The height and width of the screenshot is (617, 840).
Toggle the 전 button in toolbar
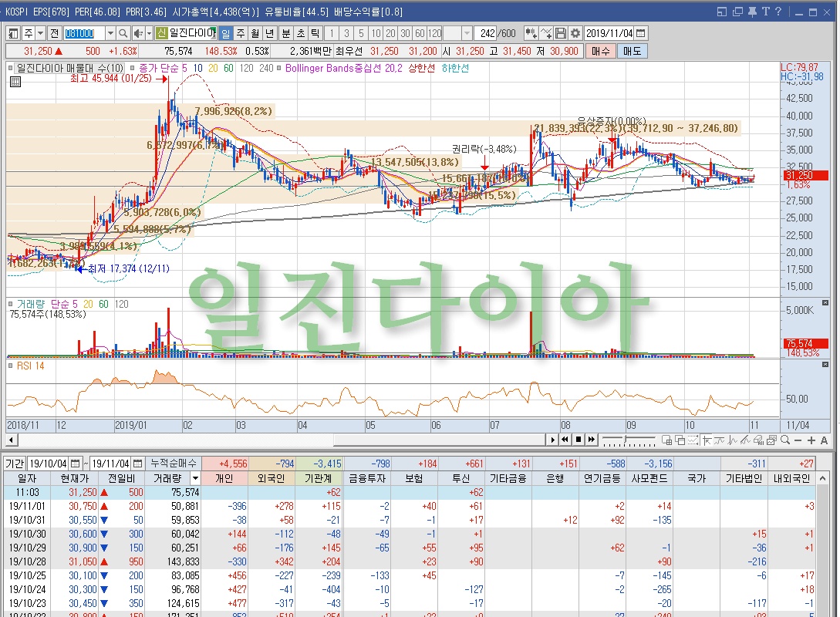pos(55,33)
